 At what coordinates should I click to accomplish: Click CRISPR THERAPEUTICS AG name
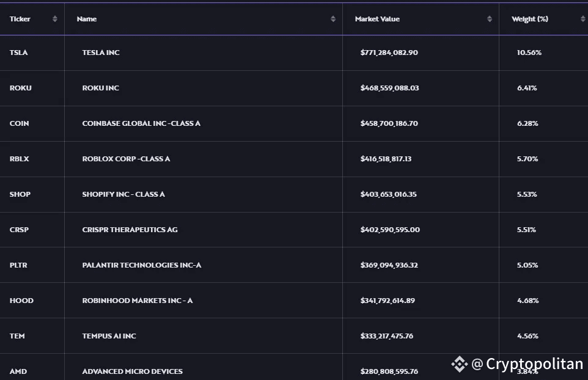click(130, 230)
